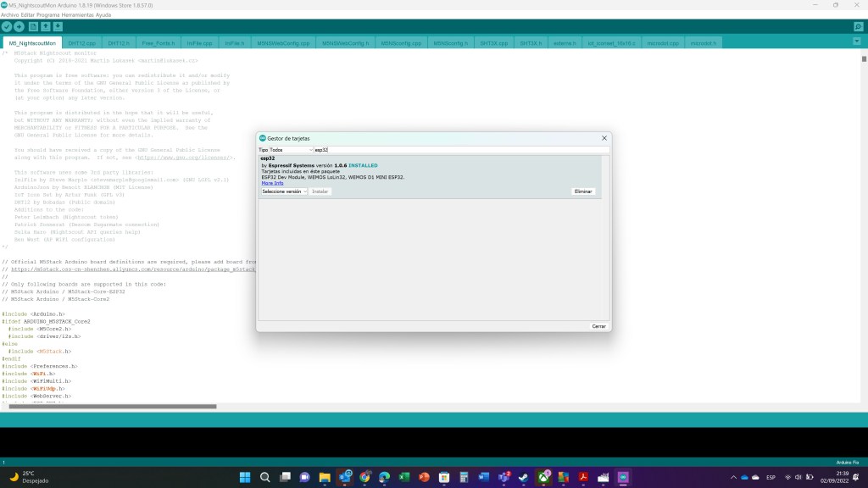Show hidden system tray icons chevron
868x488 pixels.
(x=734, y=478)
